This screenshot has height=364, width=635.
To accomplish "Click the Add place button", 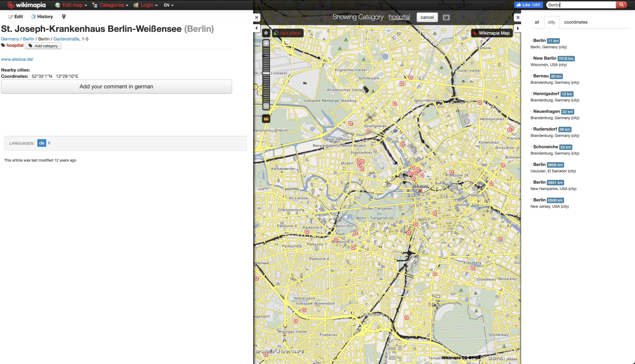I will click(288, 33).
